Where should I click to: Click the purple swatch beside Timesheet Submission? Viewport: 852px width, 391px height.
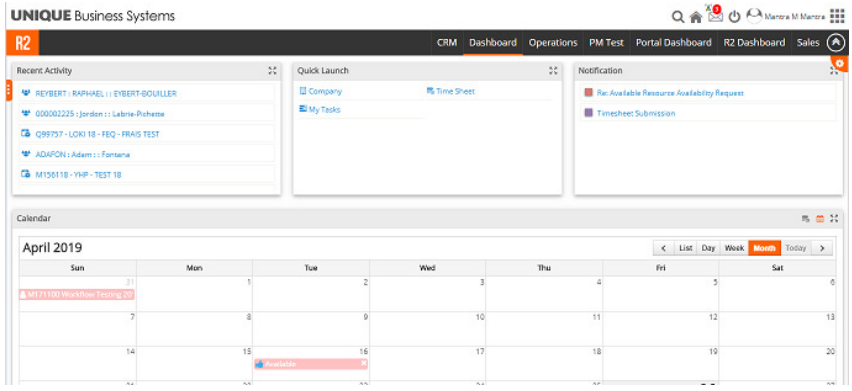point(588,113)
